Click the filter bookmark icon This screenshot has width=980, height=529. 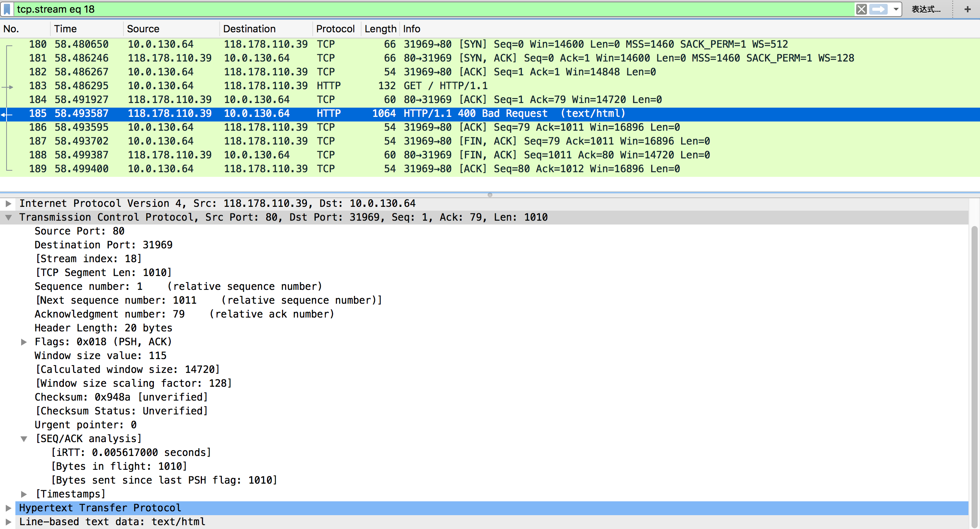tap(7, 9)
